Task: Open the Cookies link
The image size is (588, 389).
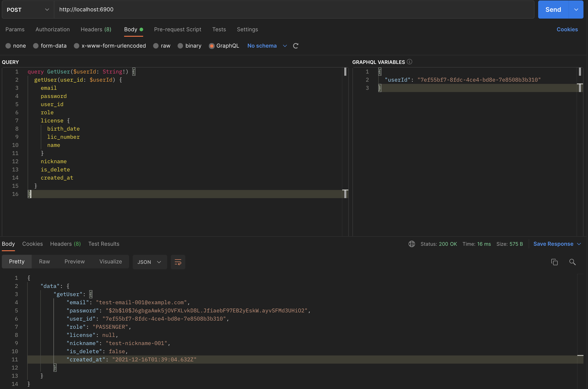Action: pyautogui.click(x=567, y=29)
